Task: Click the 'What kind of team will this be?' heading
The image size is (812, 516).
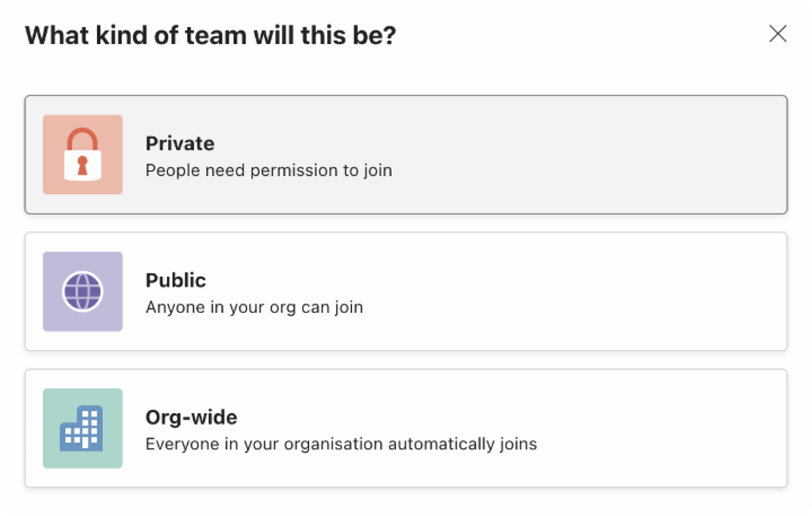Action: coord(210,35)
